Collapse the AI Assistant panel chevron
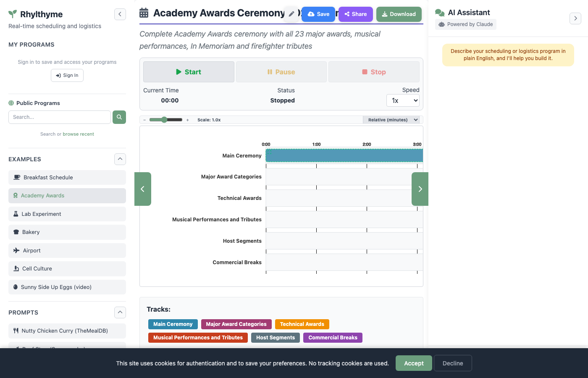588x378 pixels. tap(575, 18)
